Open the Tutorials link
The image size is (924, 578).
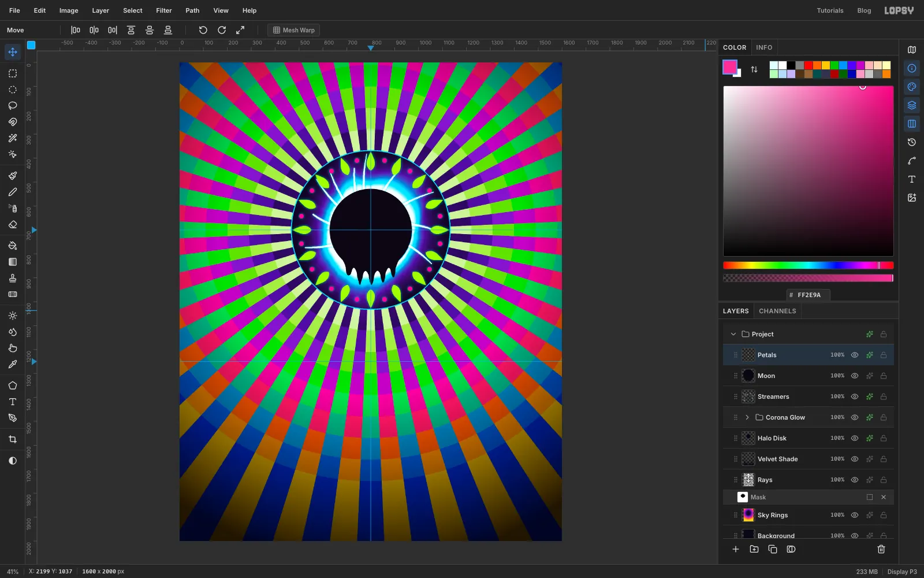coord(830,10)
